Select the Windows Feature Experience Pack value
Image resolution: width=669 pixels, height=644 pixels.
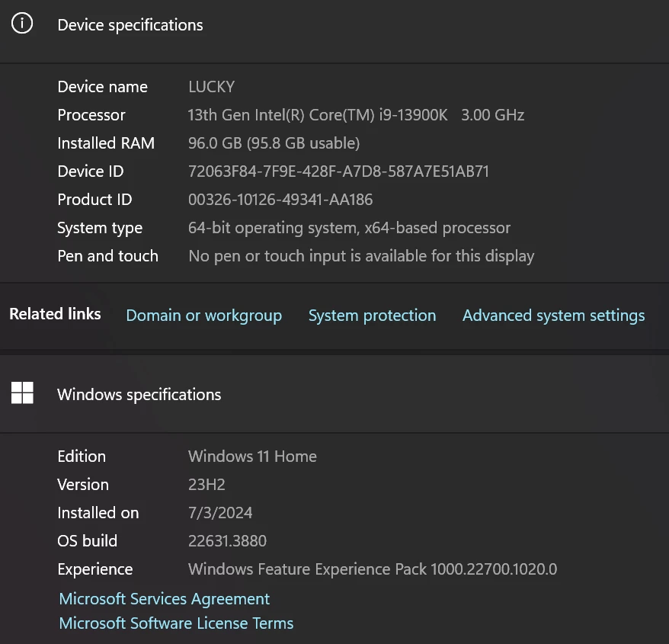[x=373, y=569]
